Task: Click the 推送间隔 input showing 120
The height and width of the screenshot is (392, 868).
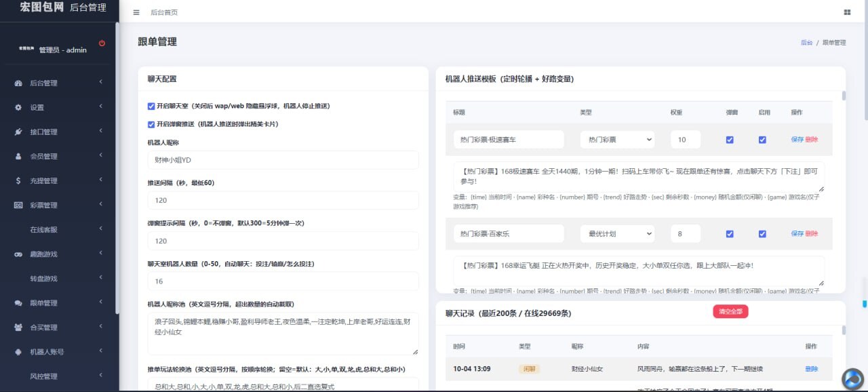Action: [x=283, y=201]
